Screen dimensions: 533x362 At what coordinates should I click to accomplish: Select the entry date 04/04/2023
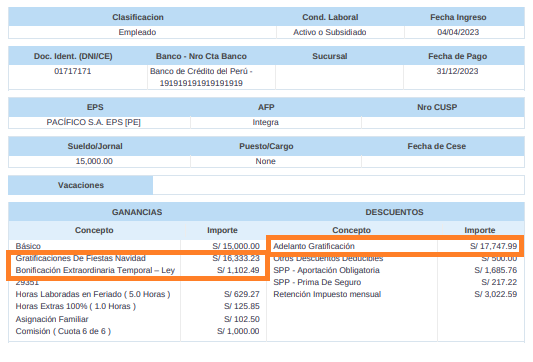coord(458,32)
